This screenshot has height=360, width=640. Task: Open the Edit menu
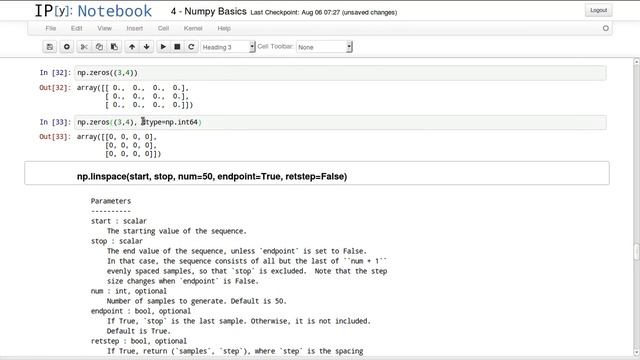pyautogui.click(x=76, y=28)
